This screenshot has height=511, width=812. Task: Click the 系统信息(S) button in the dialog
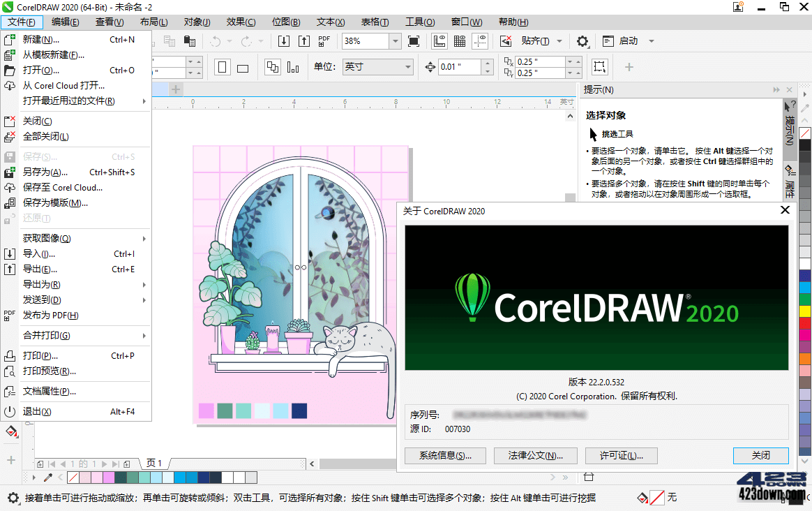(445, 455)
